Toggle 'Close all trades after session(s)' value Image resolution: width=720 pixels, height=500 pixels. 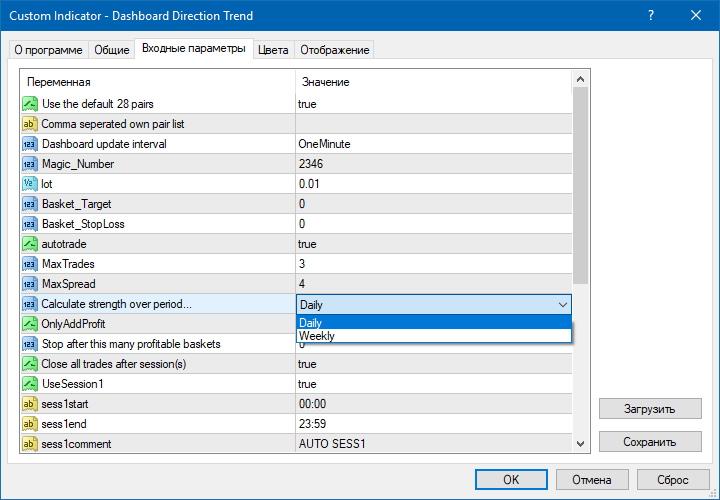[x=433, y=364]
